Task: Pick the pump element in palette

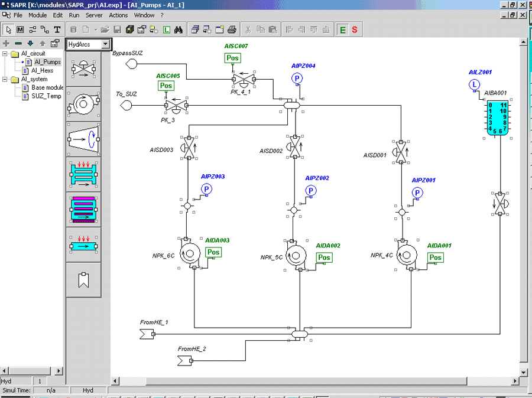Action: 83,104
